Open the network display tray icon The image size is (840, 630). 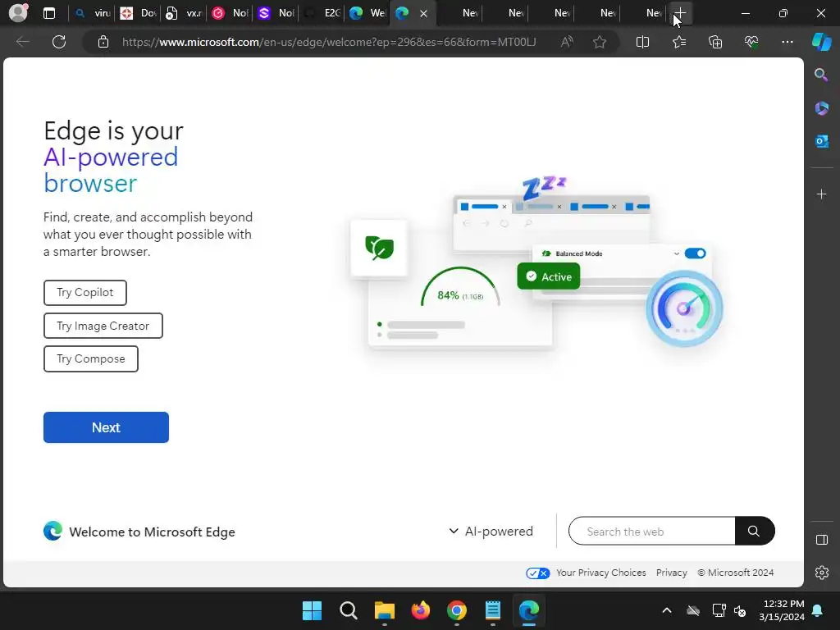pyautogui.click(x=719, y=610)
